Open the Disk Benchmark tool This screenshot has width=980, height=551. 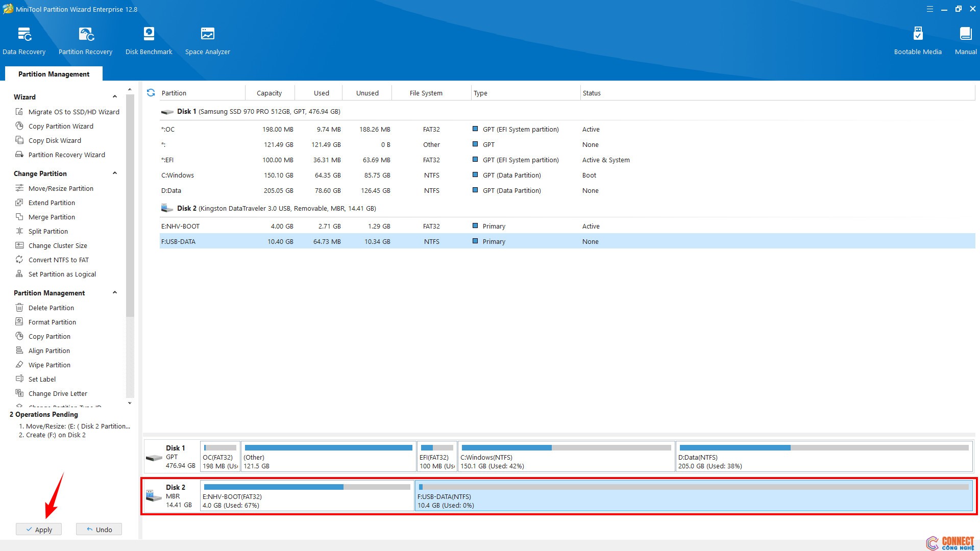click(149, 41)
